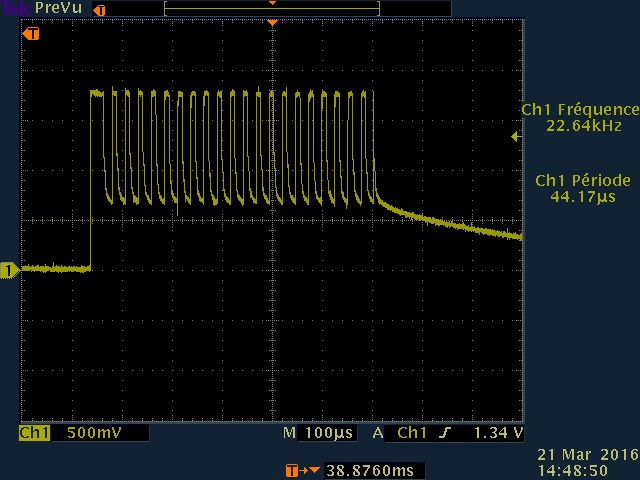This screenshot has width=640, height=480.
Task: Click the orange trigger position marker on the graticule
Action: pos(272,23)
